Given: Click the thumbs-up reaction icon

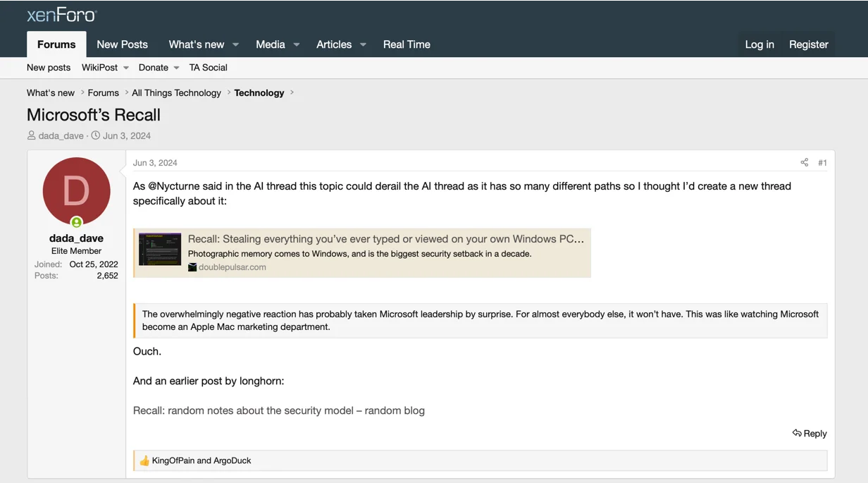Looking at the screenshot, I should coord(144,460).
